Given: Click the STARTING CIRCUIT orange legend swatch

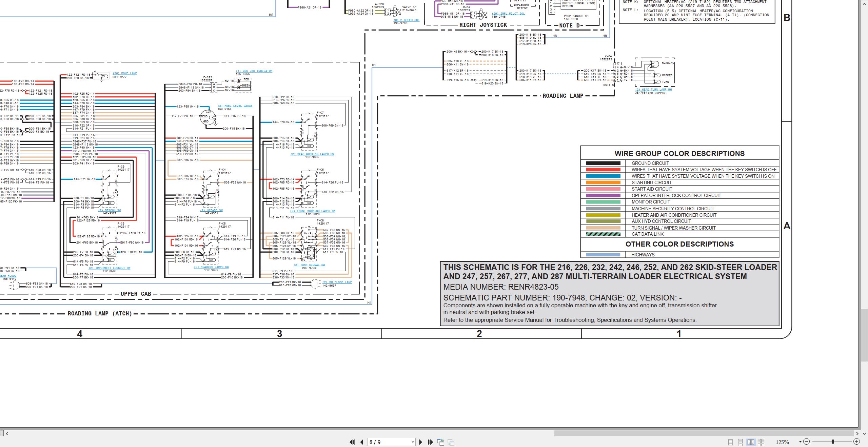Looking at the screenshot, I should [603, 182].
